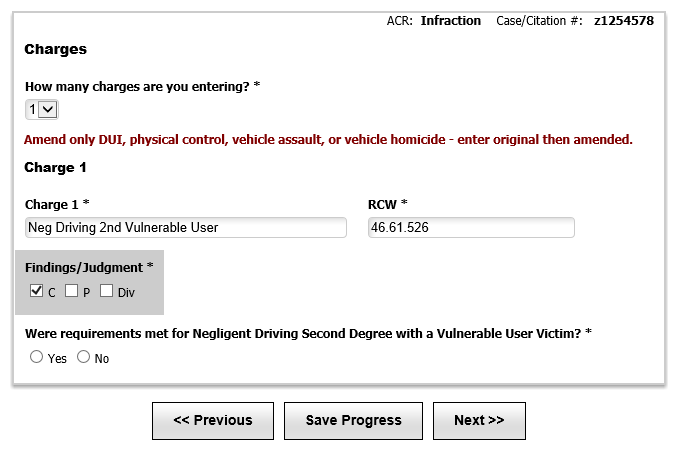Click the Charge 1 text field
Image resolution: width=684 pixels, height=453 pixels.
186,227
